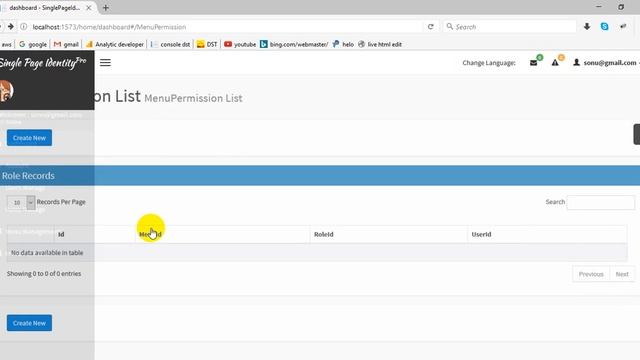Open the downloads arrow icon
This screenshot has width=640, height=360.
coord(587,27)
